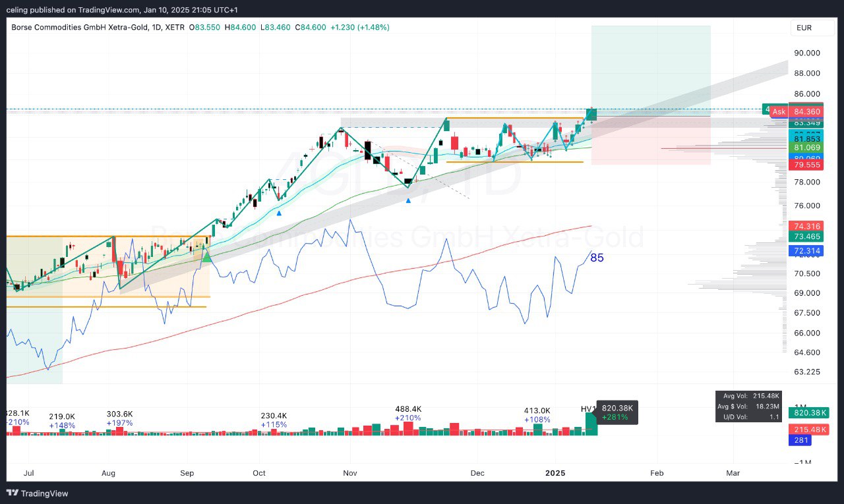Click the Nov label on the time axis

coord(350,473)
